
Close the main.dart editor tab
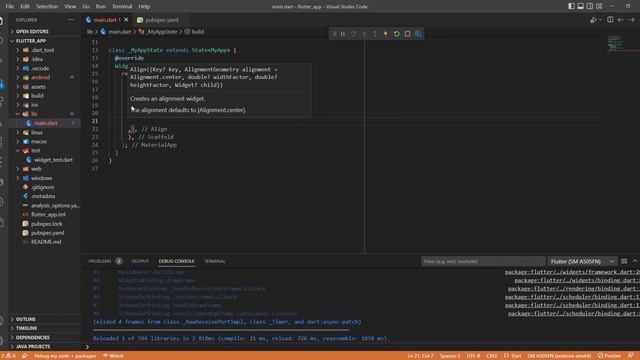point(126,20)
